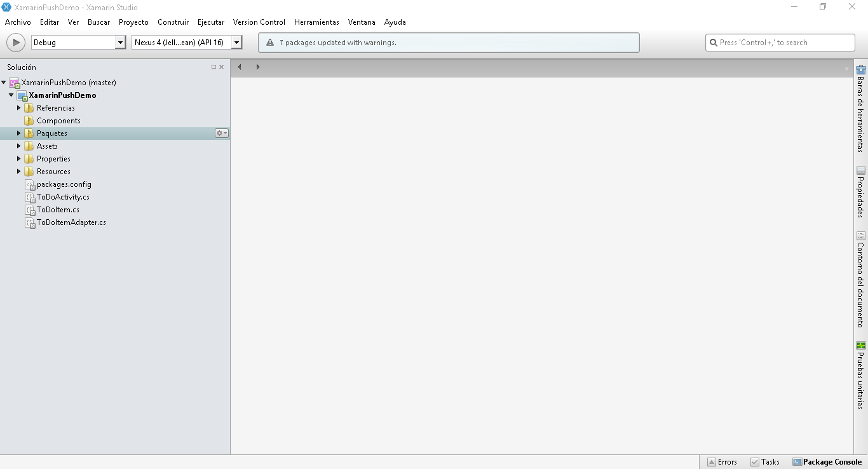Open the Barras de herramientas side pad

tap(861, 108)
